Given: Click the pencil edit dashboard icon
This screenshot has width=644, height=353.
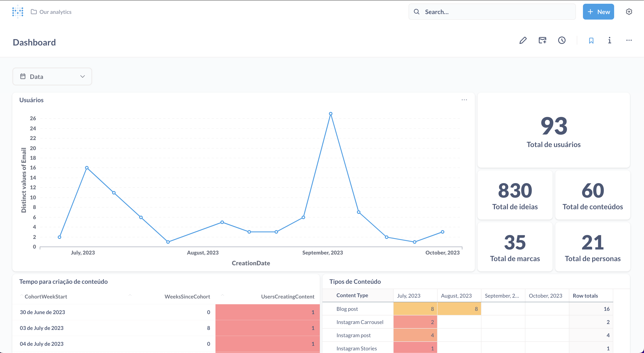Looking at the screenshot, I should 523,40.
